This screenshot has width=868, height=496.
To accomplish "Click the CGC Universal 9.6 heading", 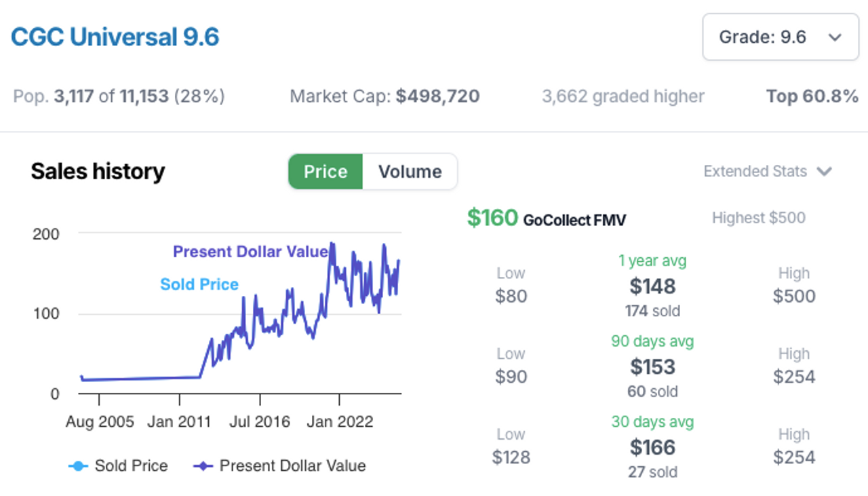I will [115, 37].
